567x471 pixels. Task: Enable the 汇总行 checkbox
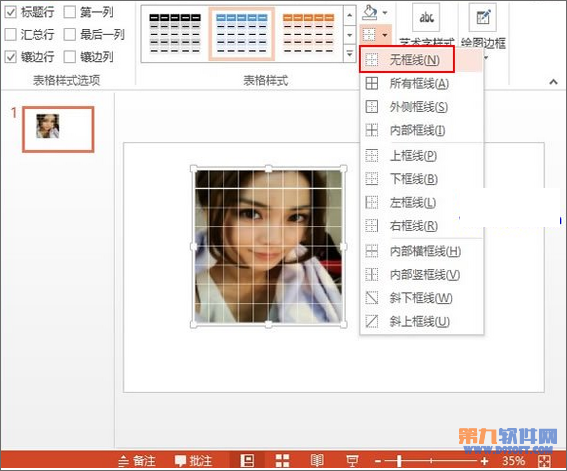(10, 34)
